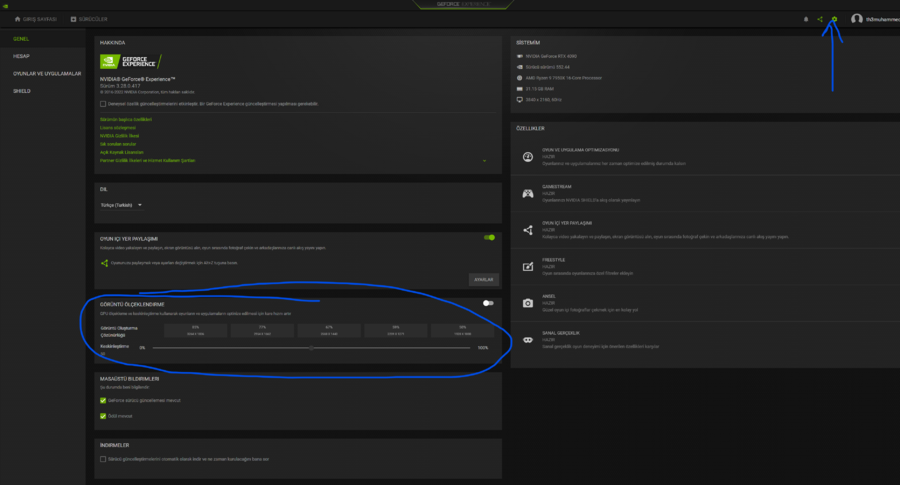Viewport: 900px width, 485px height.
Task: Uncheck GeForce sürücü güncellemesi mevcut
Action: coord(103,401)
